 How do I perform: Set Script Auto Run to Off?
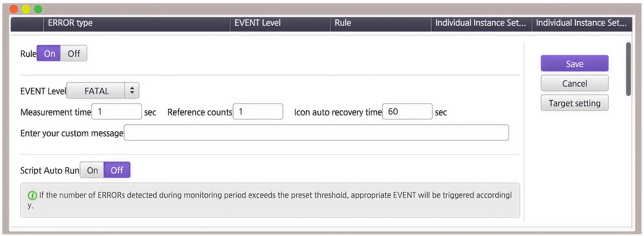click(x=117, y=170)
